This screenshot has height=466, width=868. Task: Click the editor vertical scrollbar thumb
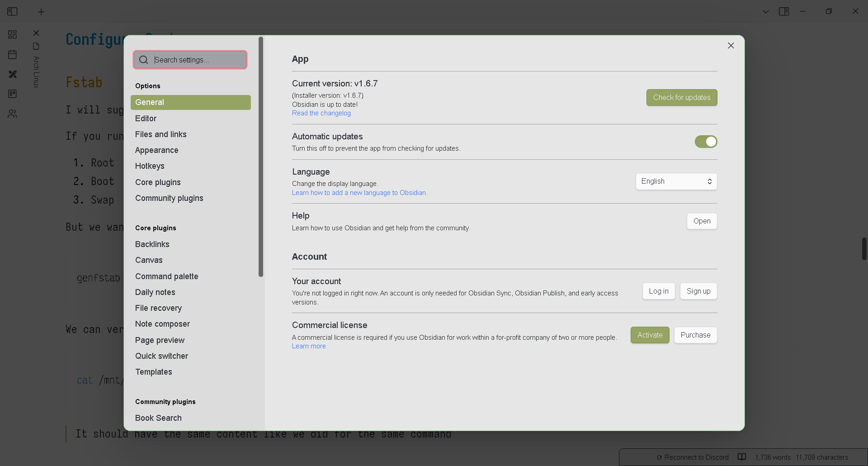[864, 248]
